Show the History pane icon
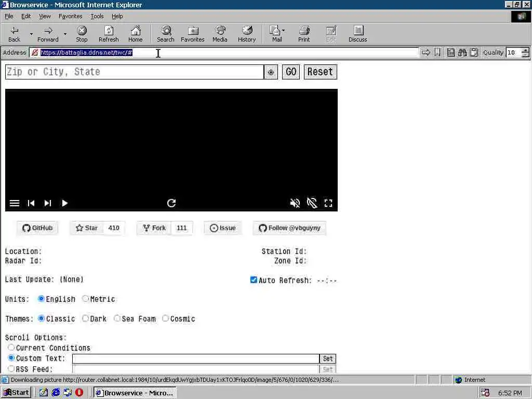 (247, 31)
